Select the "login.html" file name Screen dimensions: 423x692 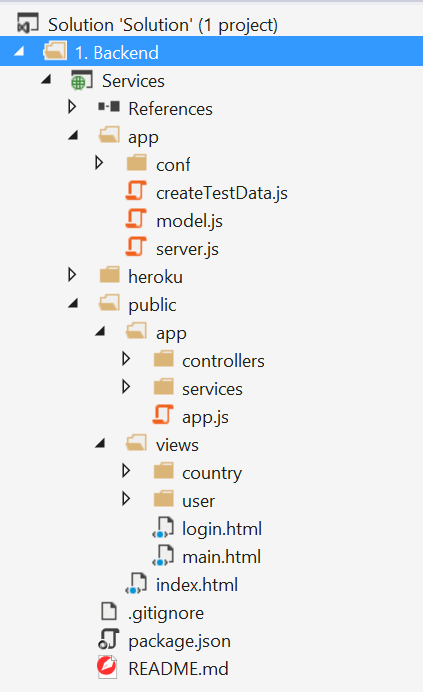pyautogui.click(x=222, y=529)
